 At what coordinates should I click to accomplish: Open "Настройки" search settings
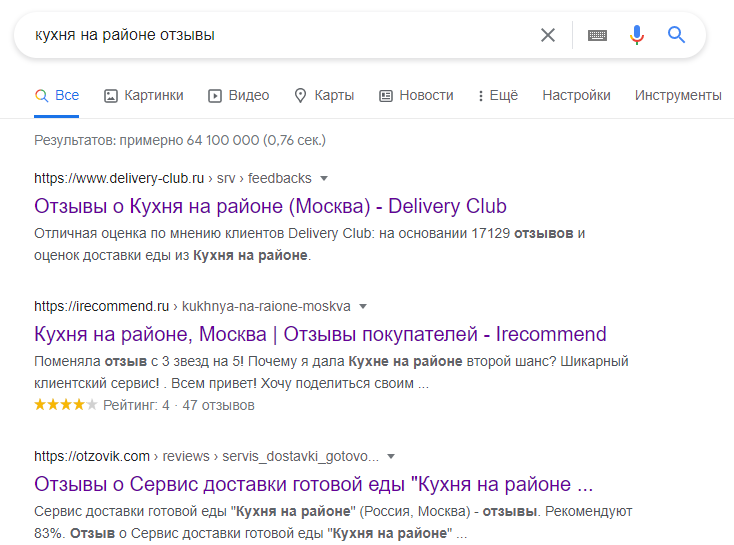576,96
